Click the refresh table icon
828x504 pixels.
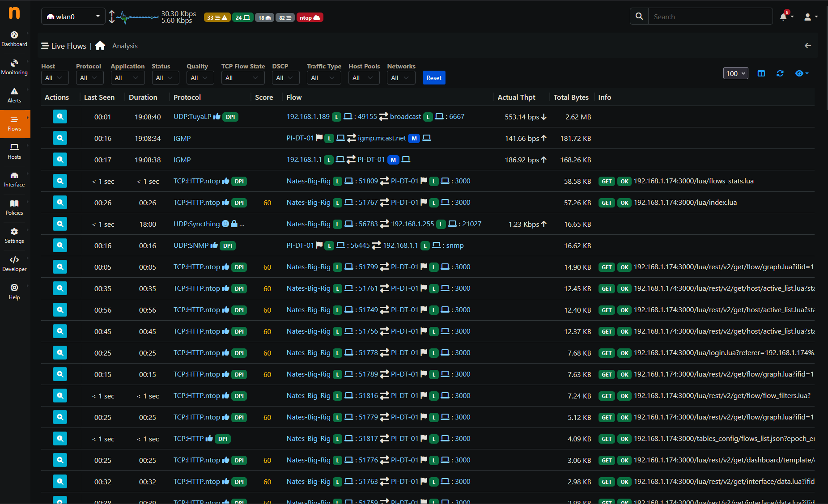pyautogui.click(x=780, y=73)
